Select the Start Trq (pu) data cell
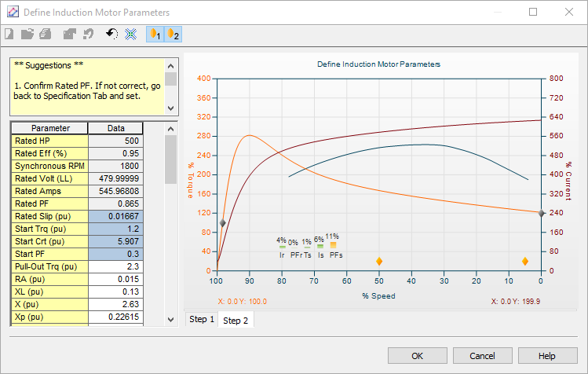The width and height of the screenshot is (588, 374). 115,229
